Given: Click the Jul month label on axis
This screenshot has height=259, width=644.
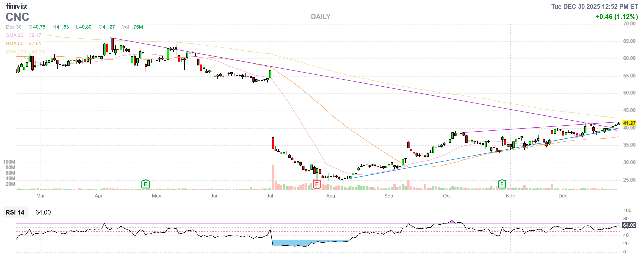Looking at the screenshot, I should tap(270, 196).
